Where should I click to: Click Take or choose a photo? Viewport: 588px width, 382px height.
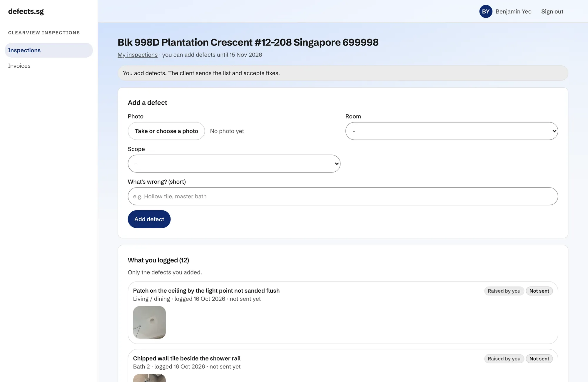(166, 131)
